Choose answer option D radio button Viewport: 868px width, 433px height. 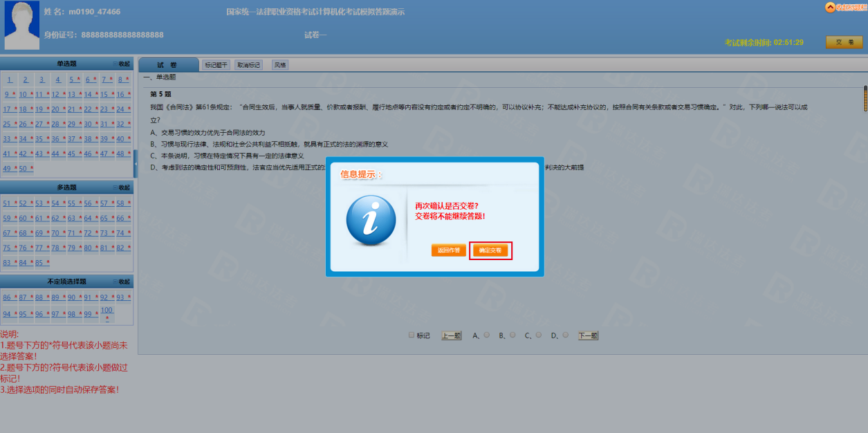(565, 335)
